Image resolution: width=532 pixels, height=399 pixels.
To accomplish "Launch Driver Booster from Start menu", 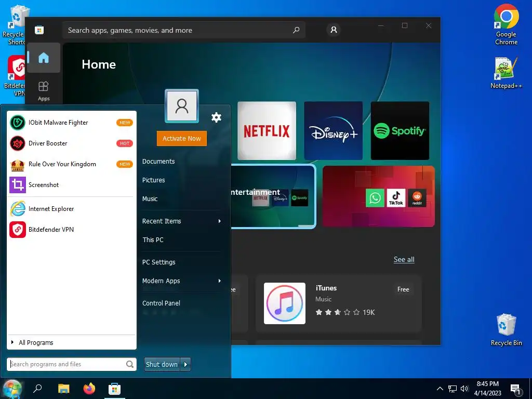I will click(72, 143).
